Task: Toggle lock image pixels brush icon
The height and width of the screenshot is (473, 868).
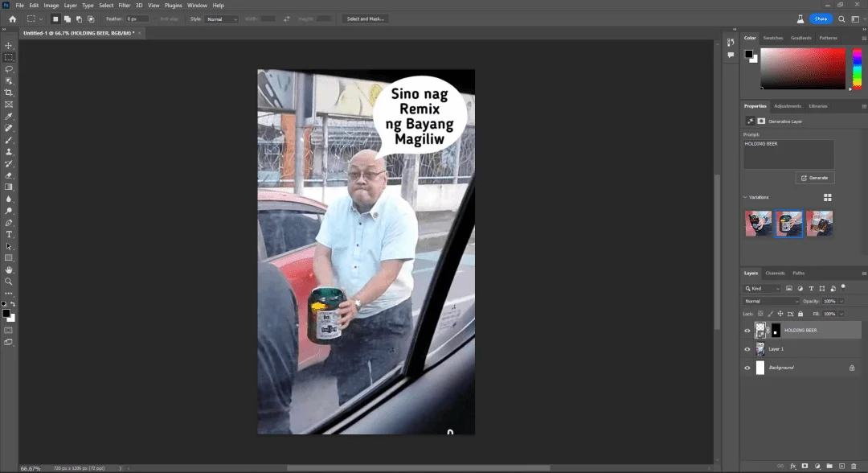Action: pos(771,314)
